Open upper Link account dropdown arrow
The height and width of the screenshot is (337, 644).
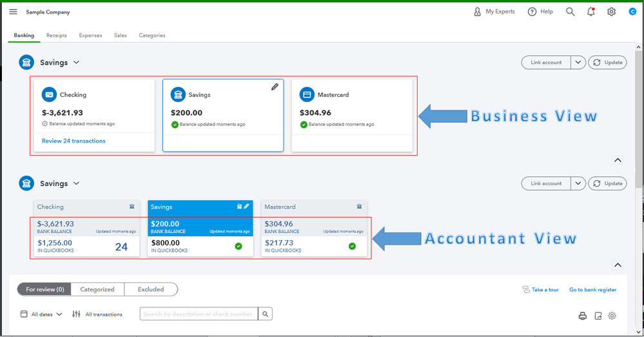pos(578,63)
